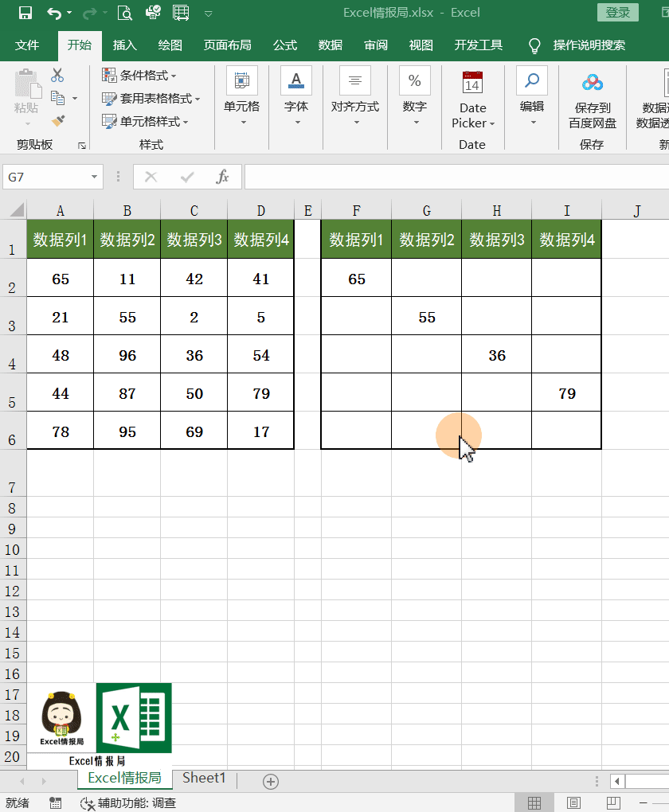
Task: Select cell I5 with value 79
Action: [x=566, y=393]
